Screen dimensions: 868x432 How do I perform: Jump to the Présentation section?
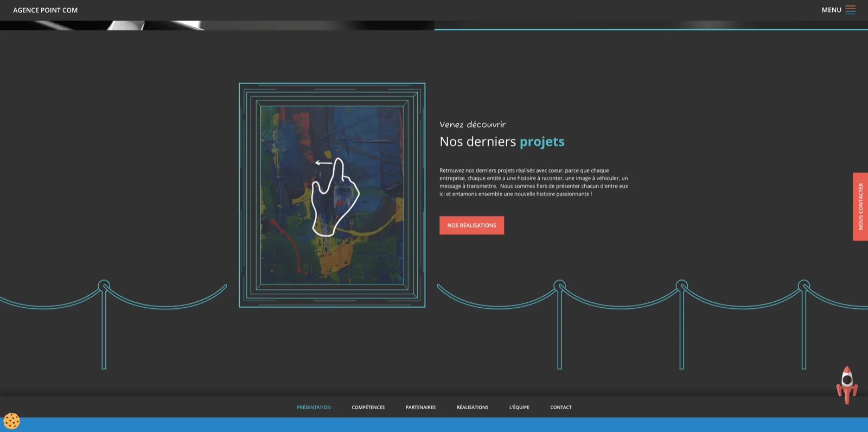coord(314,407)
